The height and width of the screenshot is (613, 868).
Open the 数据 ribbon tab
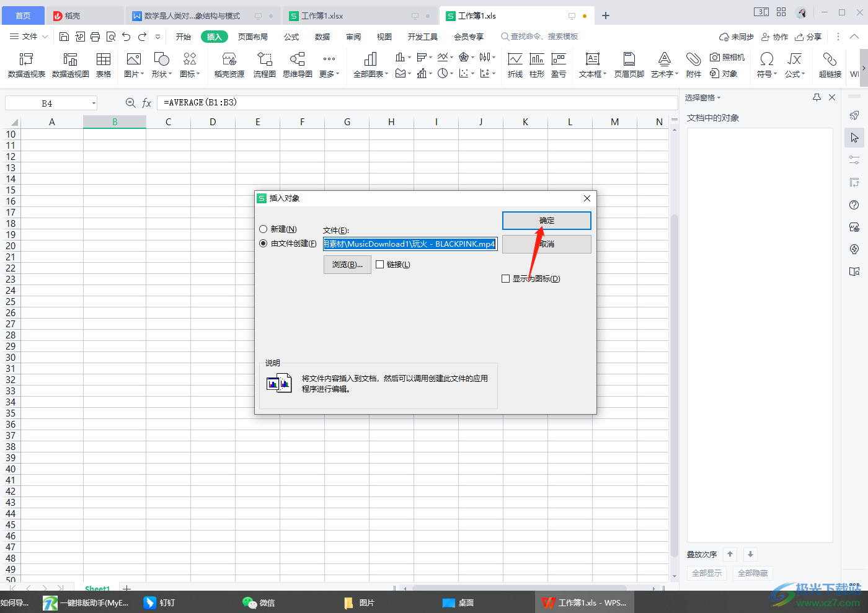pyautogui.click(x=322, y=37)
